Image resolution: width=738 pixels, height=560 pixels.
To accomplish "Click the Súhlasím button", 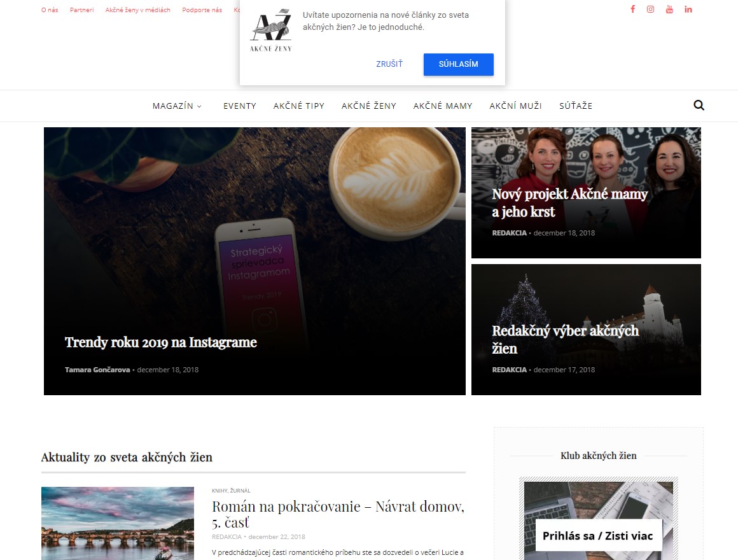I will coord(459,64).
